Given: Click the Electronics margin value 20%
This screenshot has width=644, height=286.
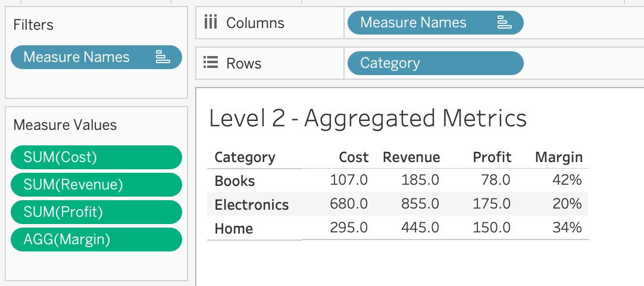Looking at the screenshot, I should click(567, 204).
